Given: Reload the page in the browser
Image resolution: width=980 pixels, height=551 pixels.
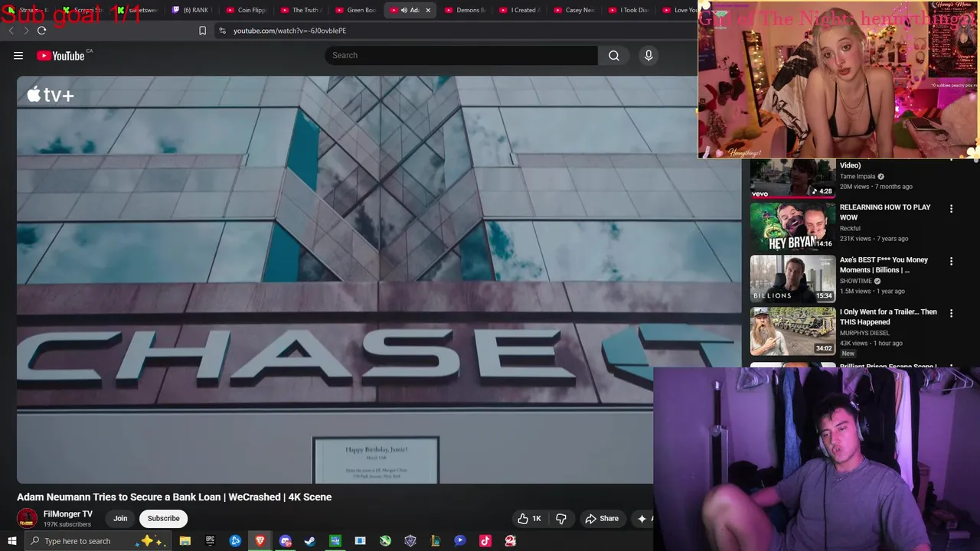Looking at the screenshot, I should tap(41, 31).
